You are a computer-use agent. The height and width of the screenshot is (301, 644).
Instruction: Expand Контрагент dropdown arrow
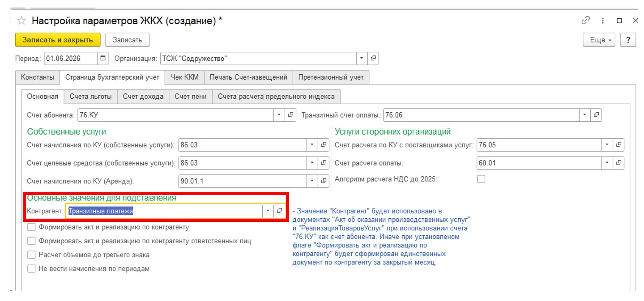pos(268,211)
